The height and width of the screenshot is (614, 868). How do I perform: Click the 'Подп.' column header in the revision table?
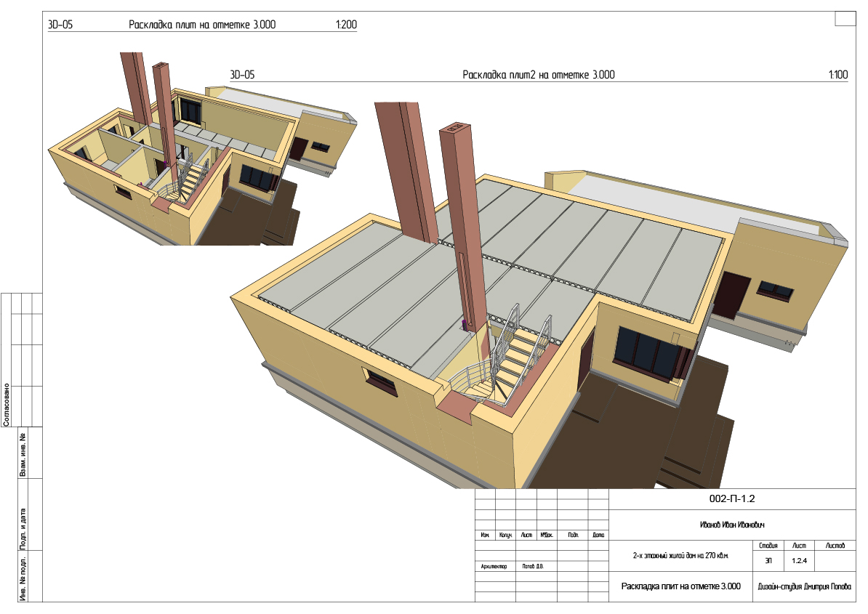(573, 535)
